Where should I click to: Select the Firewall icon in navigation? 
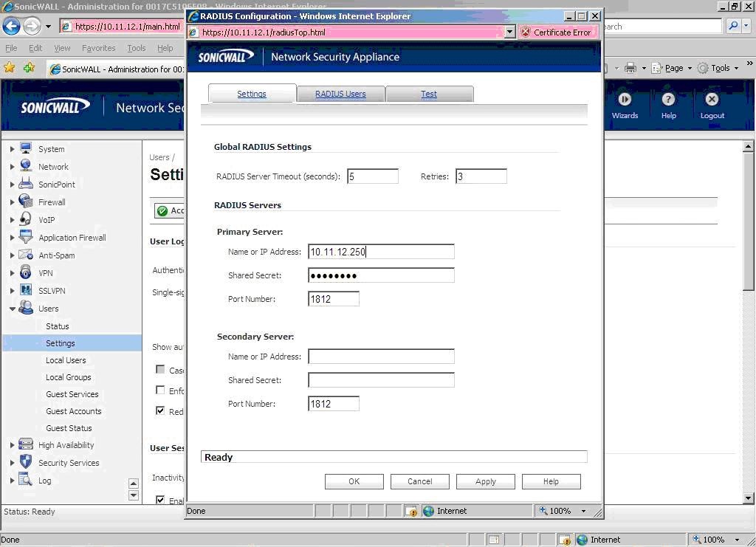26,202
